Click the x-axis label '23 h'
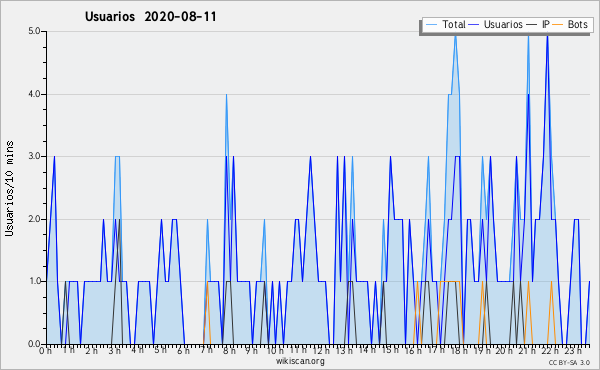Screen dimensions: 600x370 coord(573,351)
